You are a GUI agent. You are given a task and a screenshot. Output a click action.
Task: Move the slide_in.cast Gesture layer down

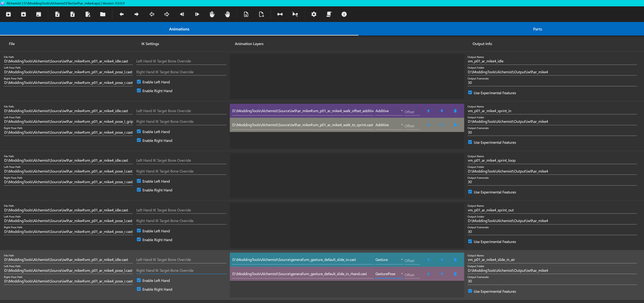(442, 260)
